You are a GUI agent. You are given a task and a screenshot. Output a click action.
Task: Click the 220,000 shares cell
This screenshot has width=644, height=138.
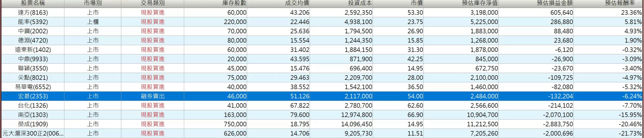coord(235,22)
